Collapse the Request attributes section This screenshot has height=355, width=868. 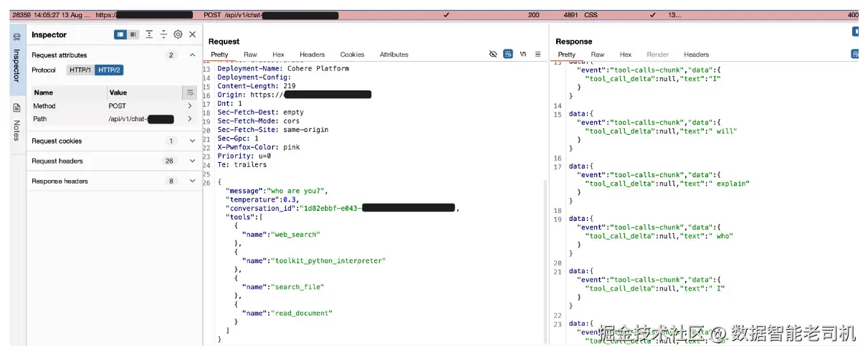pos(192,55)
